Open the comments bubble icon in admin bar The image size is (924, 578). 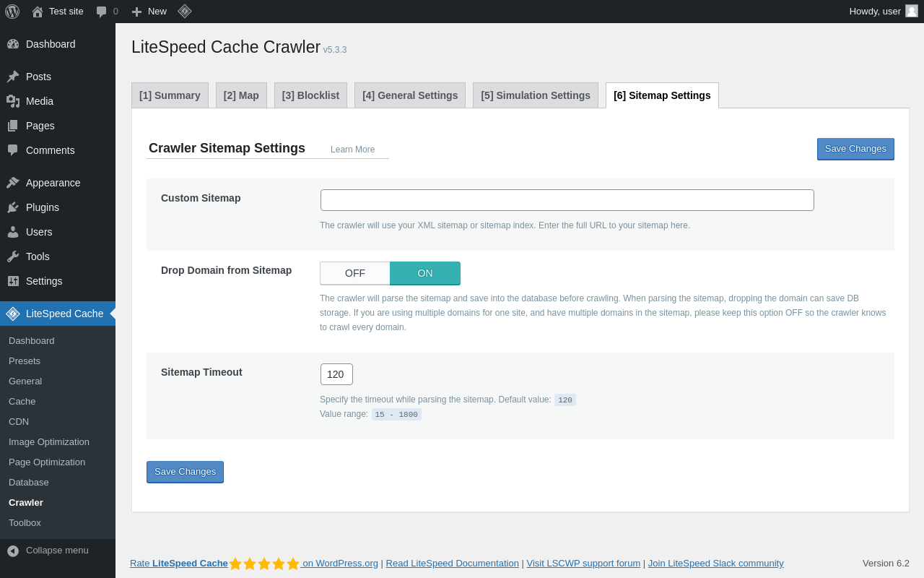[101, 12]
